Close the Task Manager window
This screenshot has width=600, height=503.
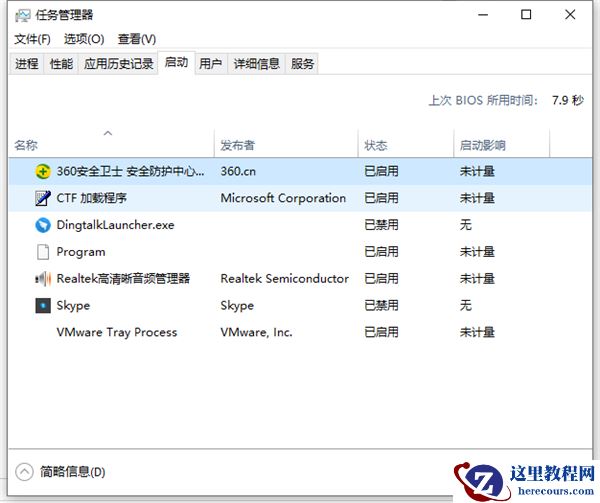[570, 15]
